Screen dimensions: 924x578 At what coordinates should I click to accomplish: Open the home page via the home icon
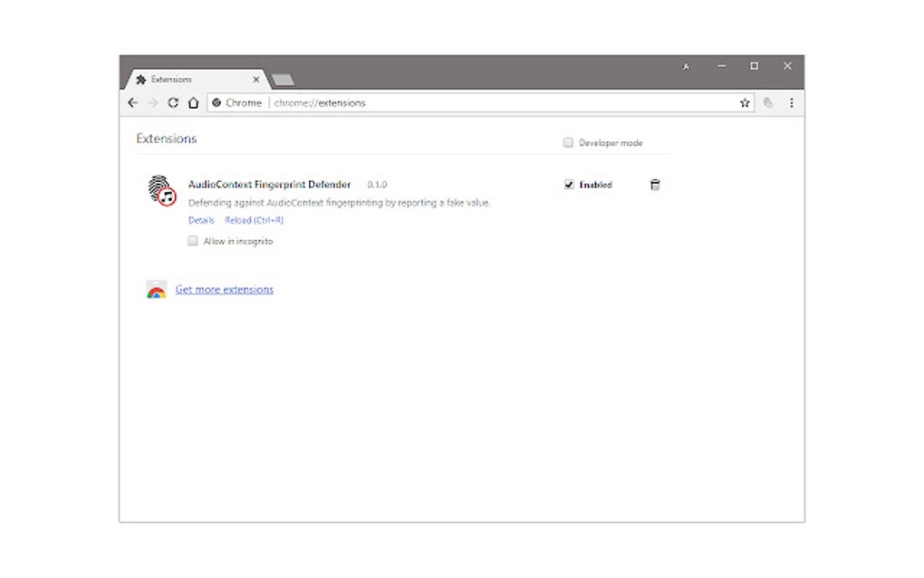click(x=192, y=102)
